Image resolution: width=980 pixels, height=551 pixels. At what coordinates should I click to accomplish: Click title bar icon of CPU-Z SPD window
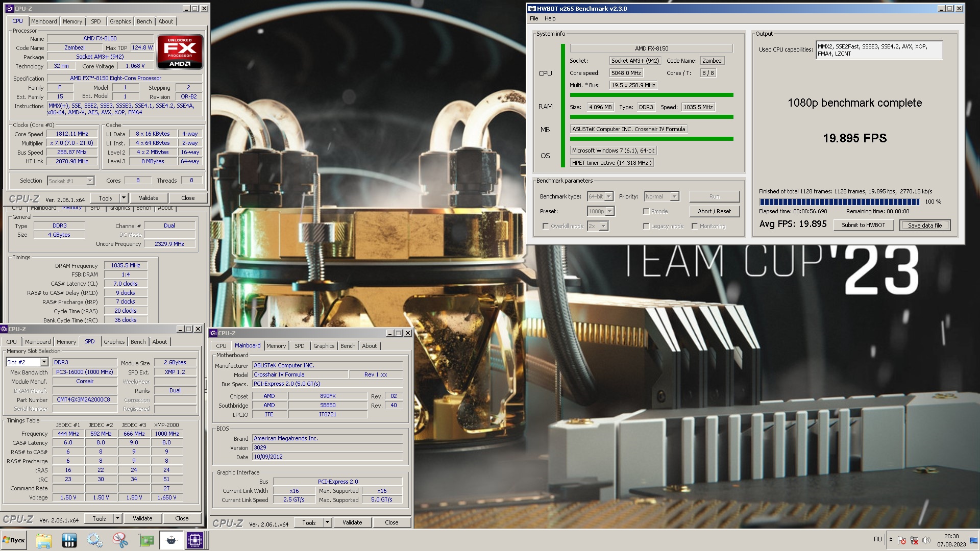coord(4,329)
